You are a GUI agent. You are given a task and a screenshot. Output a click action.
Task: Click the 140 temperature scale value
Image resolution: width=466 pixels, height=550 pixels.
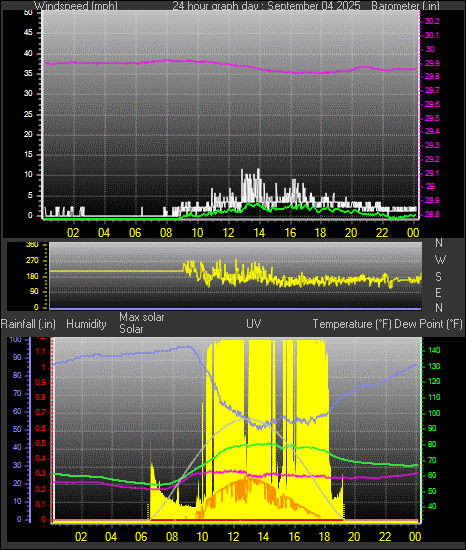point(434,350)
